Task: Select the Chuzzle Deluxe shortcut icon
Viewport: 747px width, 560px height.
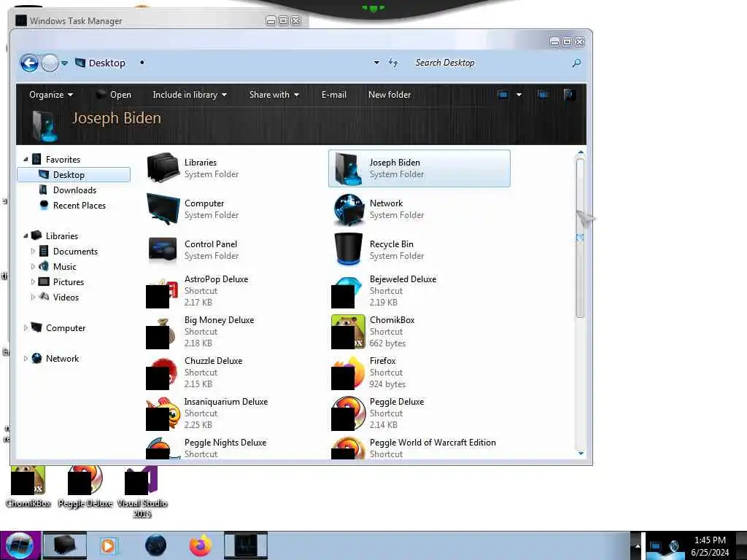Action: pyautogui.click(x=163, y=374)
